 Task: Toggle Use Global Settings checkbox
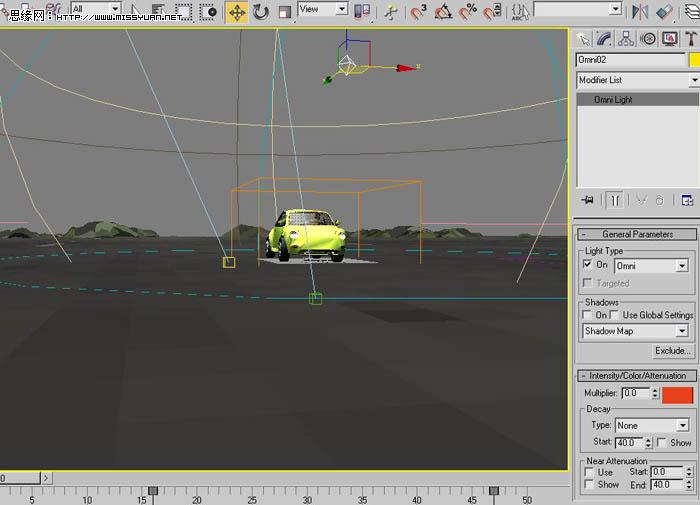[x=614, y=315]
